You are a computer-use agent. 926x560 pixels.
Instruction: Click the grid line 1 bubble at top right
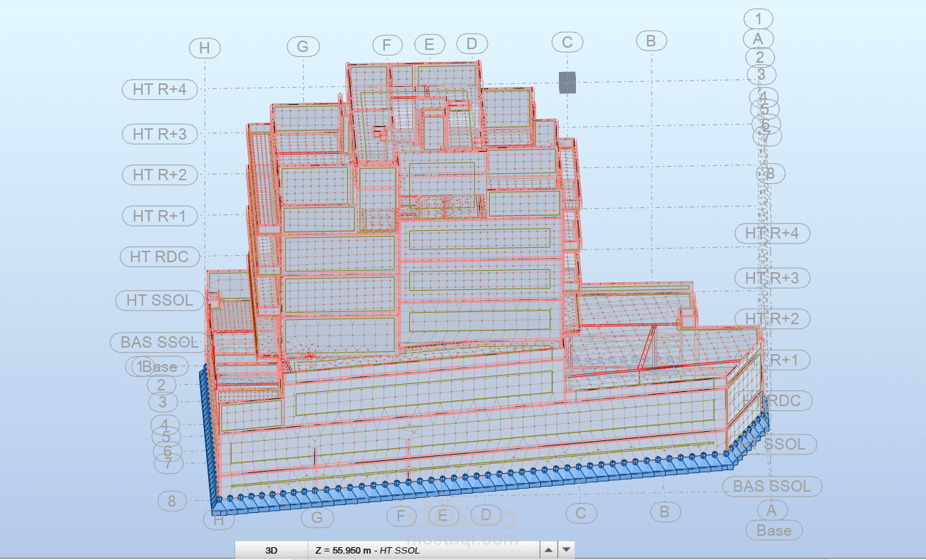(759, 18)
